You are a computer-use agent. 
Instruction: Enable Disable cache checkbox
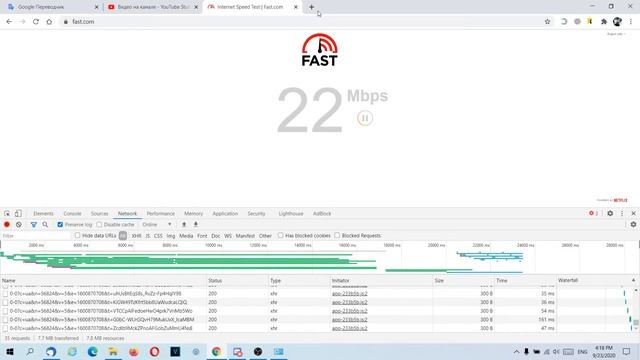tap(99, 224)
